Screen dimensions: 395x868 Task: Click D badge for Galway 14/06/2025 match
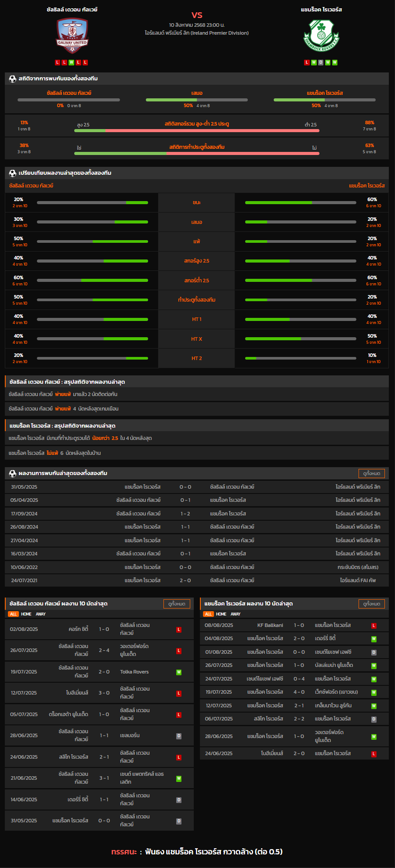point(179,800)
